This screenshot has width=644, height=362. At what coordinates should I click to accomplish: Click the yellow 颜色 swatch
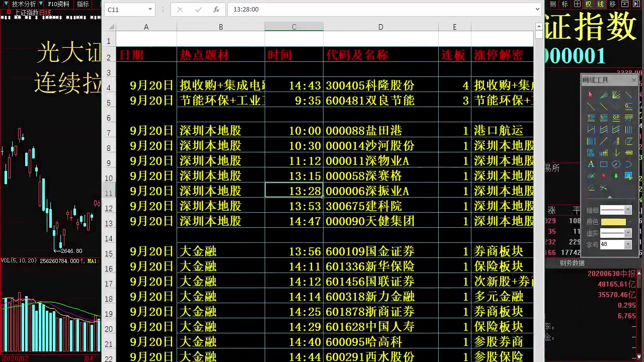(613, 222)
